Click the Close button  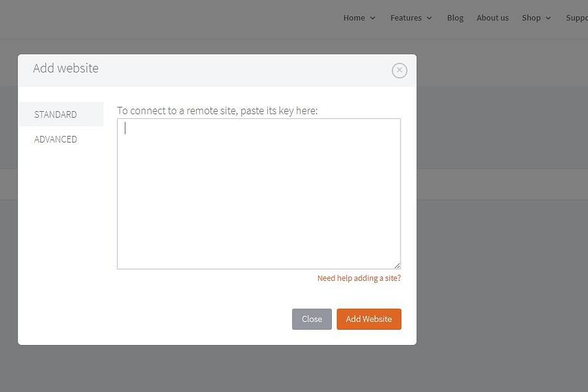point(312,319)
